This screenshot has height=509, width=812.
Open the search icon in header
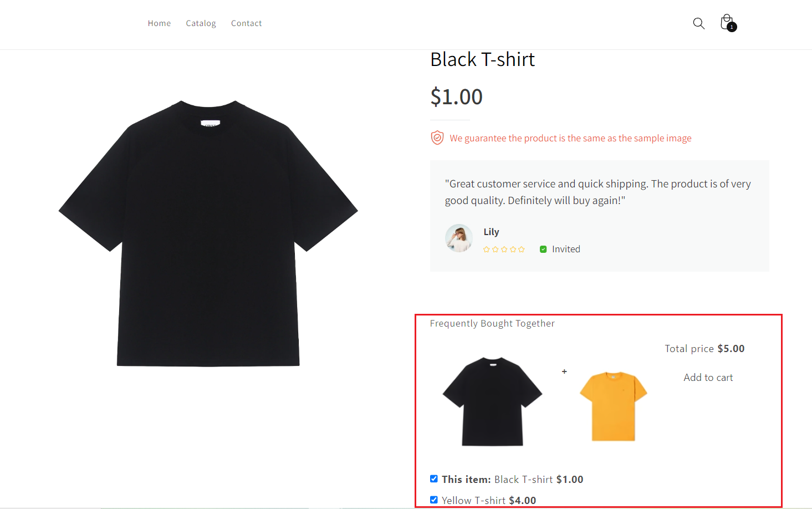tap(698, 23)
